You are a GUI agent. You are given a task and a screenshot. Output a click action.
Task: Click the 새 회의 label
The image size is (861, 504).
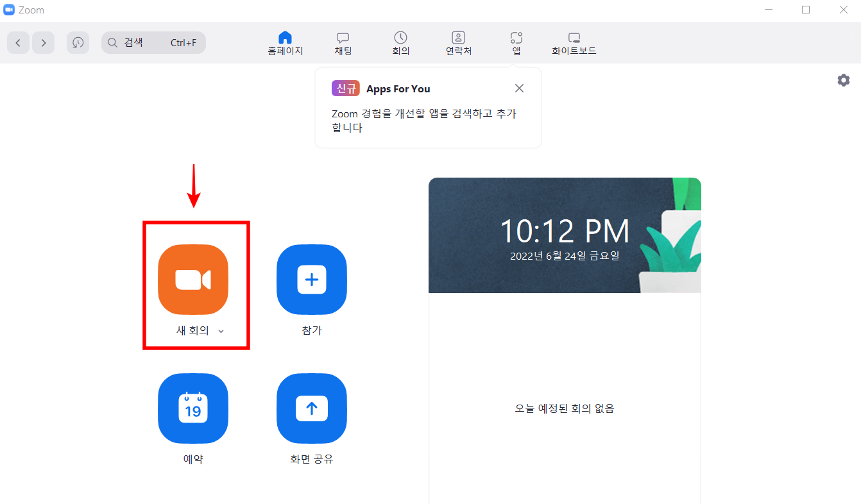[193, 331]
